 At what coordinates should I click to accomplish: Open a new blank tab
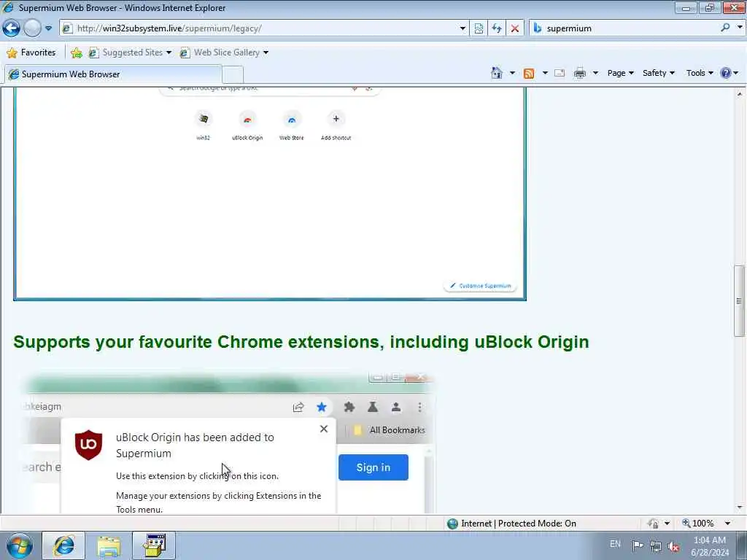point(233,75)
